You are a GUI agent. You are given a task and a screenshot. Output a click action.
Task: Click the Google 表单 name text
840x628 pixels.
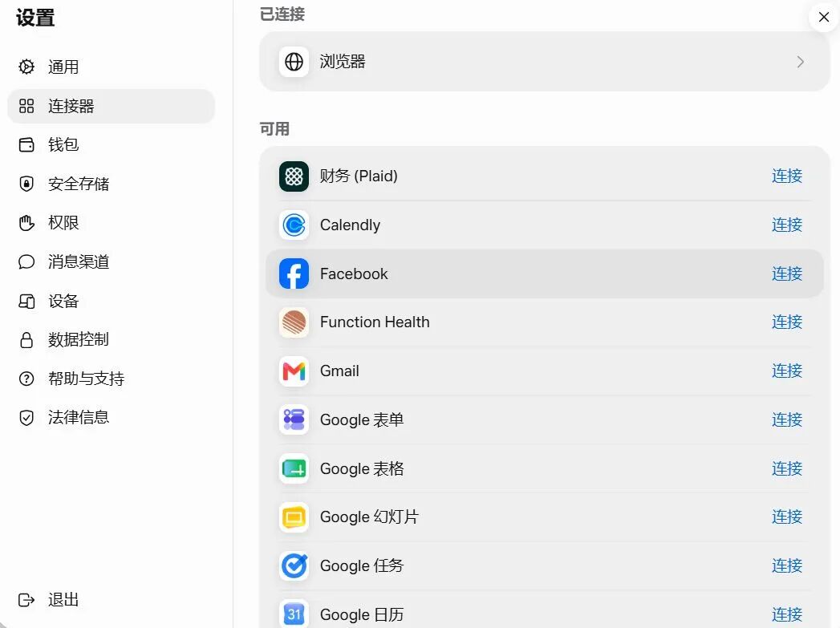pos(362,419)
